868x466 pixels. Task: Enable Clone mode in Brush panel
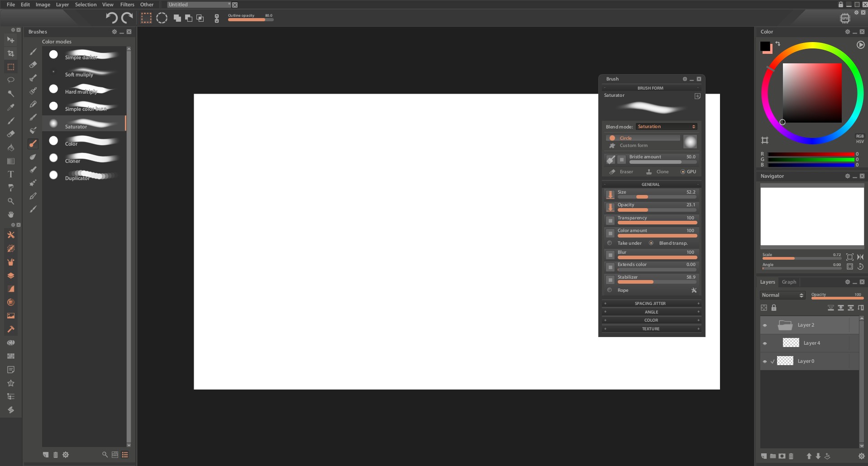point(657,171)
